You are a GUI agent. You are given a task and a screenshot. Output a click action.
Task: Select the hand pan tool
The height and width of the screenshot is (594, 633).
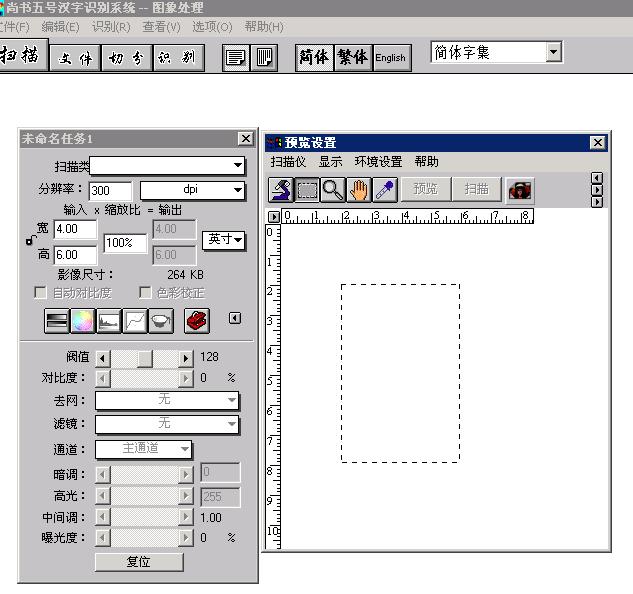click(359, 189)
